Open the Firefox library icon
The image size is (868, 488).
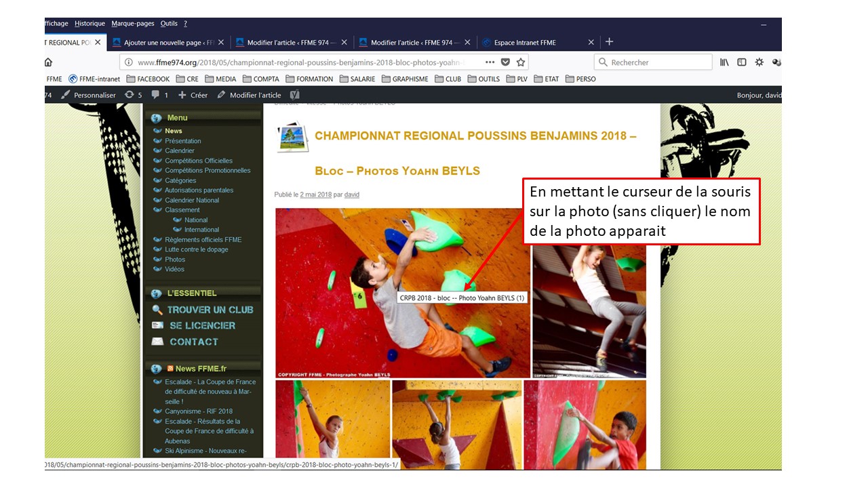point(724,62)
